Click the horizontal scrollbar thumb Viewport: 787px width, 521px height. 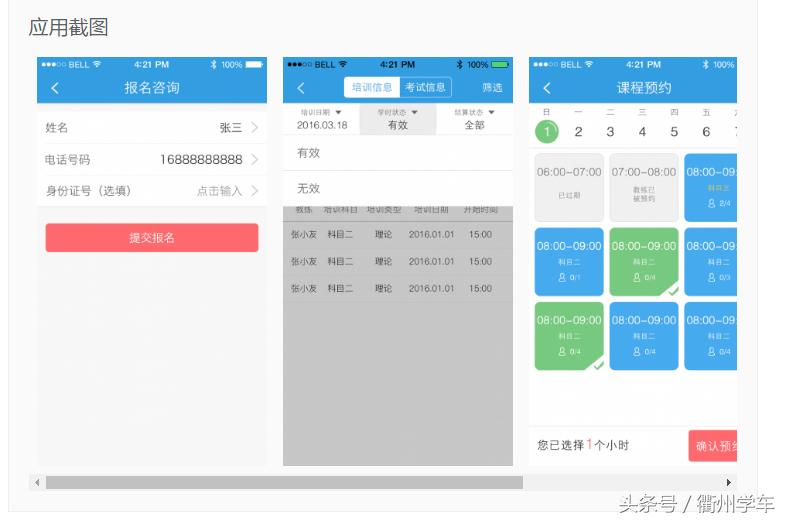[284, 482]
